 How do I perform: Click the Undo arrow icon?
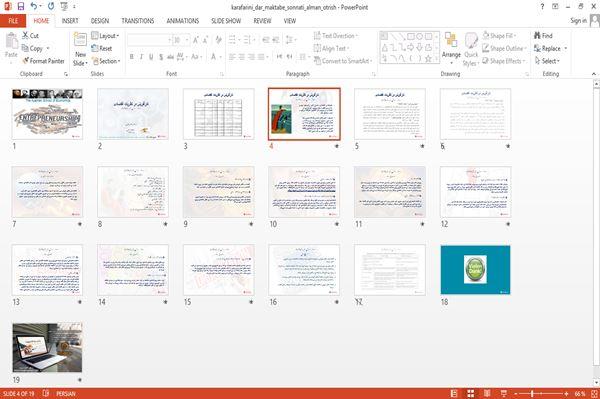pos(34,7)
